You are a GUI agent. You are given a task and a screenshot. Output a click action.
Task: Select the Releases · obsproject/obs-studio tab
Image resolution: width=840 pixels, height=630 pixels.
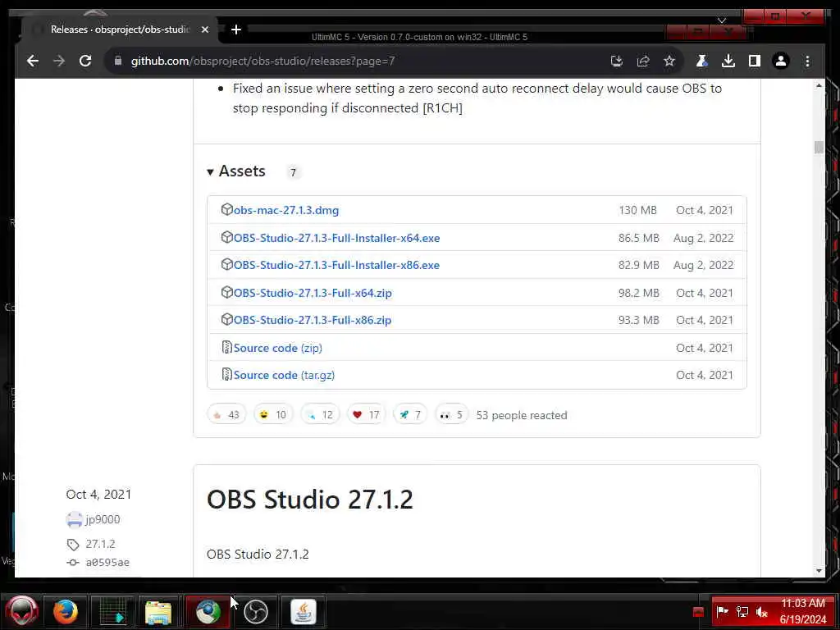pyautogui.click(x=120, y=30)
